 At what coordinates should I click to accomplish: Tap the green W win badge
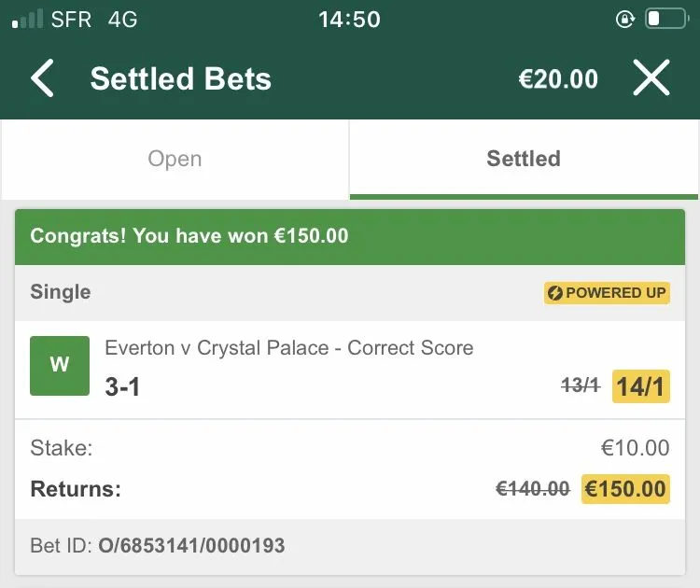pos(60,365)
